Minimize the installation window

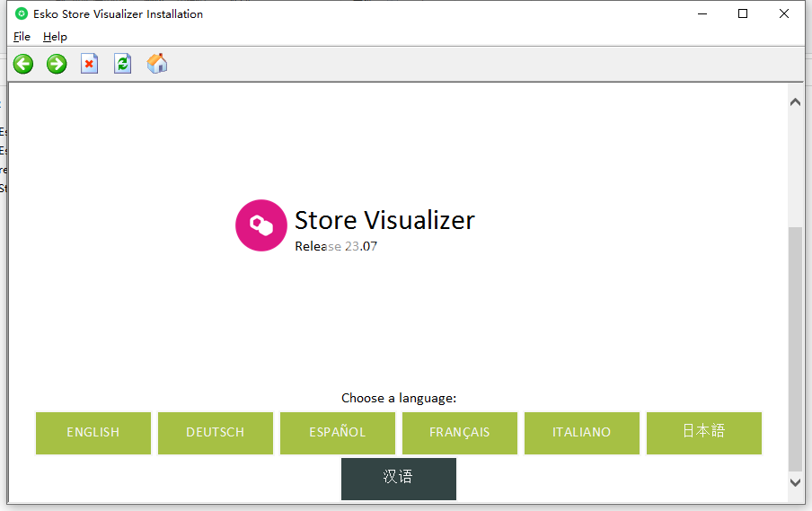click(x=702, y=14)
